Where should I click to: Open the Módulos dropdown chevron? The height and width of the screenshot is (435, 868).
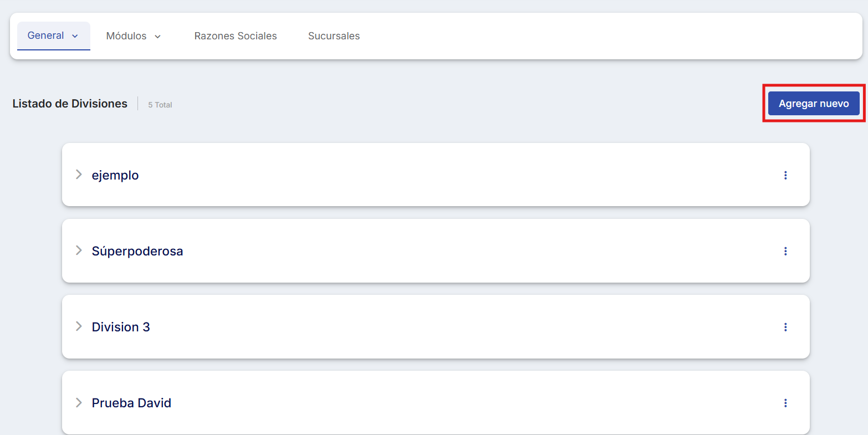pyautogui.click(x=157, y=37)
